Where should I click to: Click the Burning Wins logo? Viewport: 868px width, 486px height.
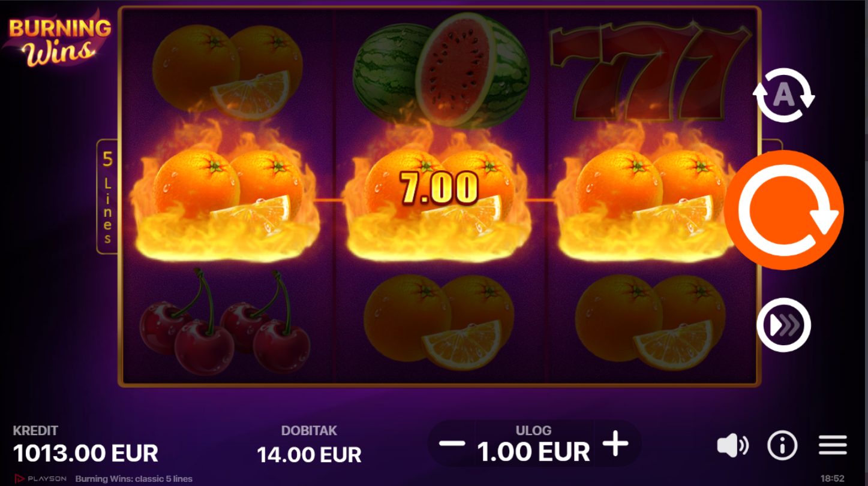[59, 40]
